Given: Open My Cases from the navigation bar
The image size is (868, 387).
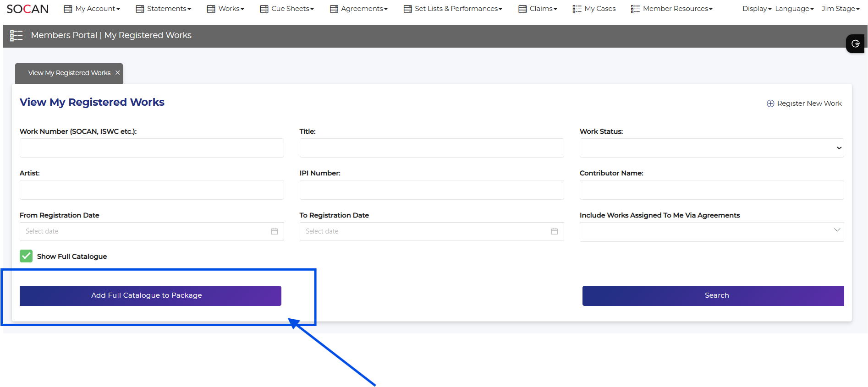Looking at the screenshot, I should coord(594,9).
